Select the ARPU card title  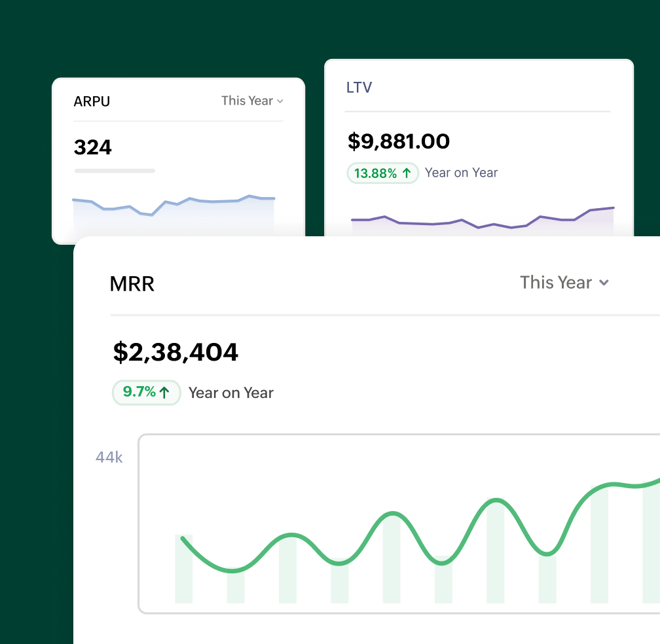pyautogui.click(x=92, y=101)
